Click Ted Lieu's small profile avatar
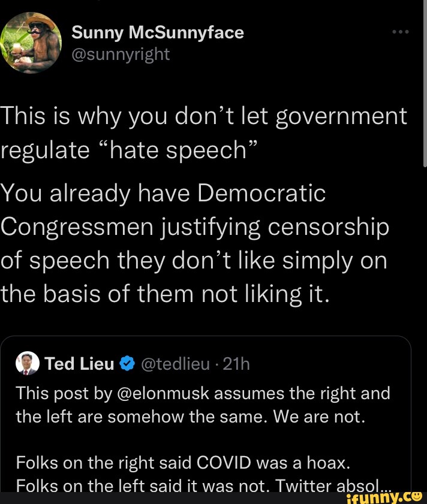 tap(28, 364)
